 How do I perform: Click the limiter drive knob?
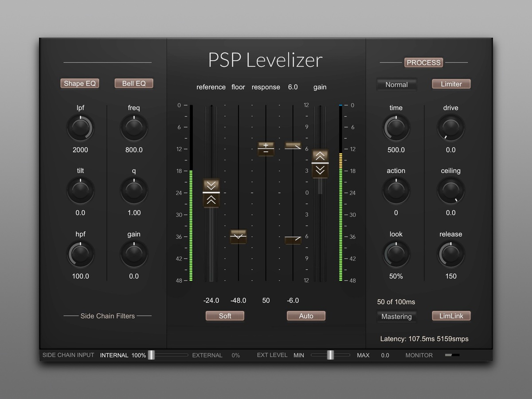[451, 128]
